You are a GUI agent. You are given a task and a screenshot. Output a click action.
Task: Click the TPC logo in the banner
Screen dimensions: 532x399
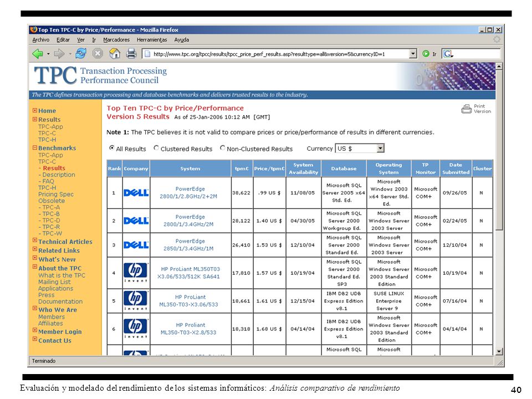(55, 75)
